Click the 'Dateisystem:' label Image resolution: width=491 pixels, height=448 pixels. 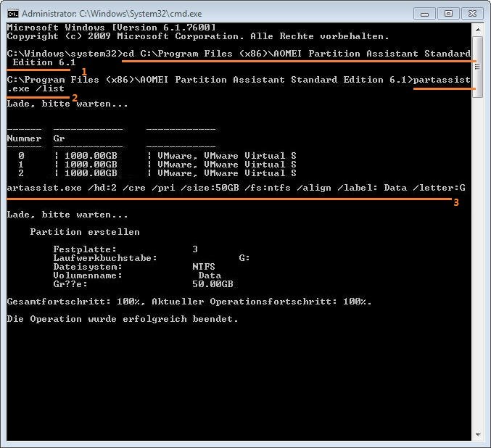tap(88, 267)
